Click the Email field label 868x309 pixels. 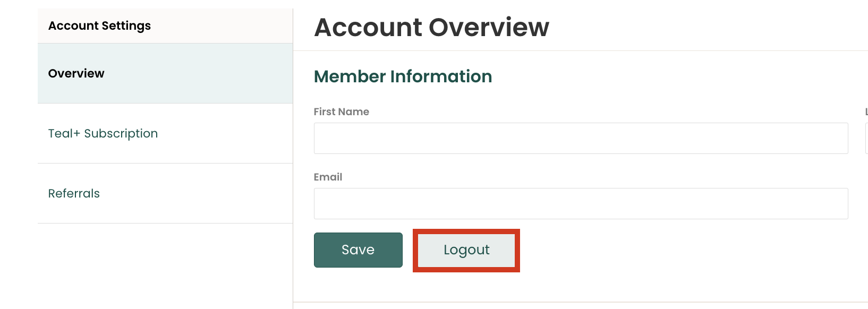coord(328,177)
